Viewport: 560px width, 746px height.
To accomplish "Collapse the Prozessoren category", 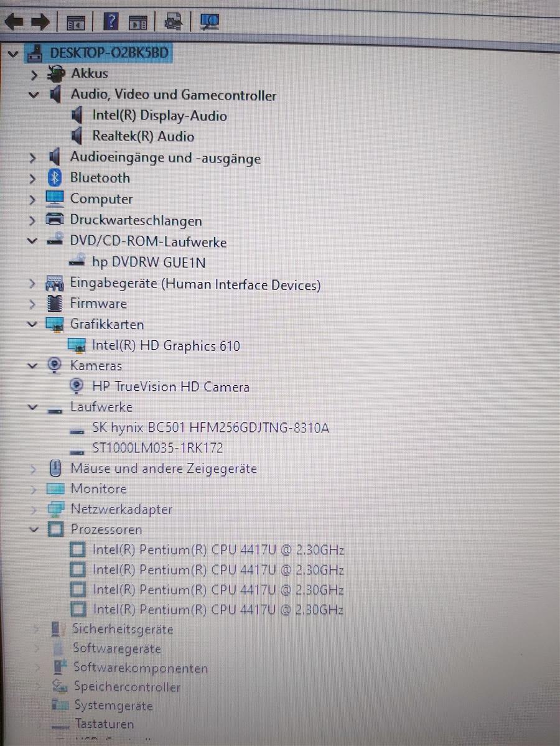I will point(34,529).
